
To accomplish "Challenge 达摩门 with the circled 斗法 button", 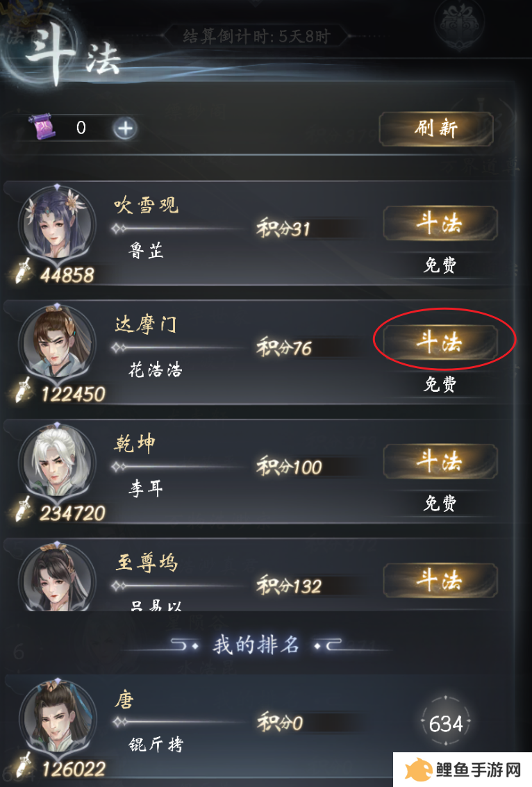I will pyautogui.click(x=440, y=342).
